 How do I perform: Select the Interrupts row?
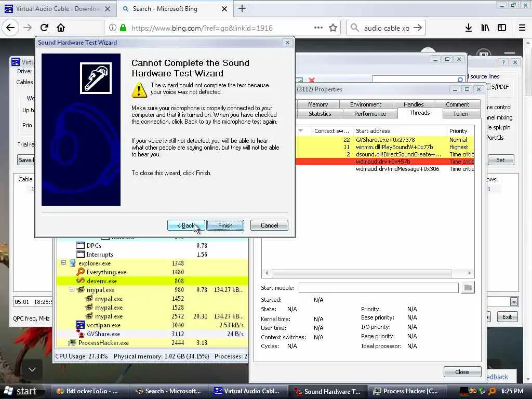click(152, 254)
